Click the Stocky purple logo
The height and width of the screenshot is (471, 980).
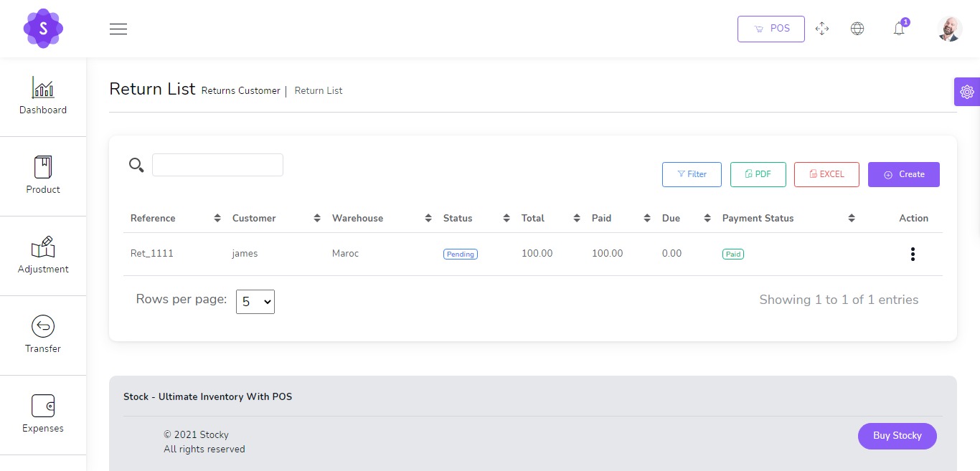point(43,29)
